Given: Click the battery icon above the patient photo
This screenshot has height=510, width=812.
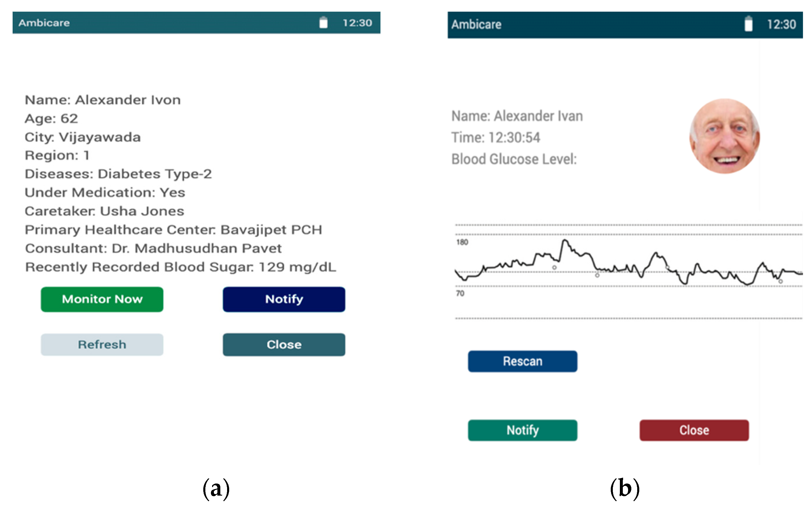Looking at the screenshot, I should (x=748, y=24).
